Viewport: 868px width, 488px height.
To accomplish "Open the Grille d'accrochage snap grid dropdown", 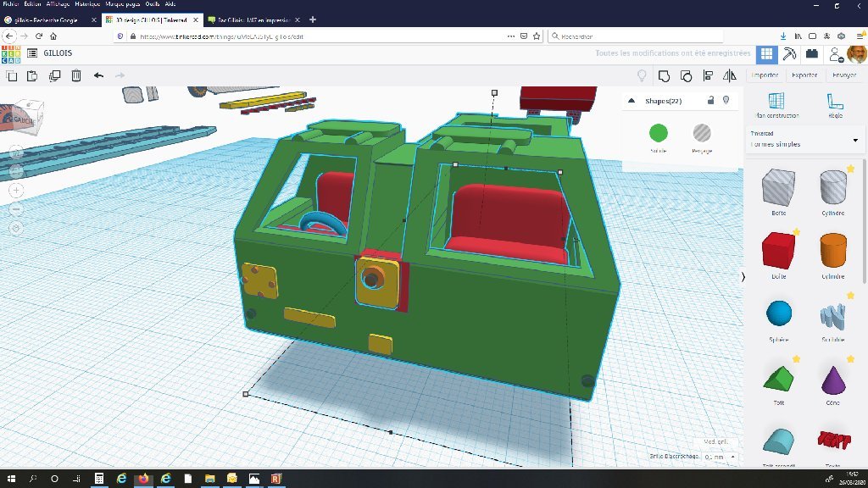I will coord(721,457).
